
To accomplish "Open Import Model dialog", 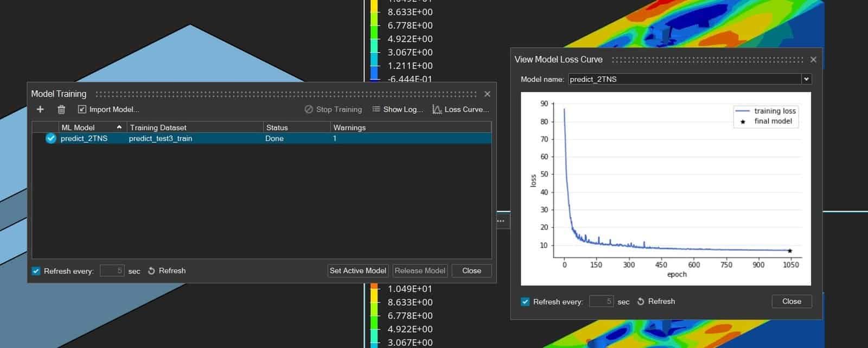I will 108,109.
